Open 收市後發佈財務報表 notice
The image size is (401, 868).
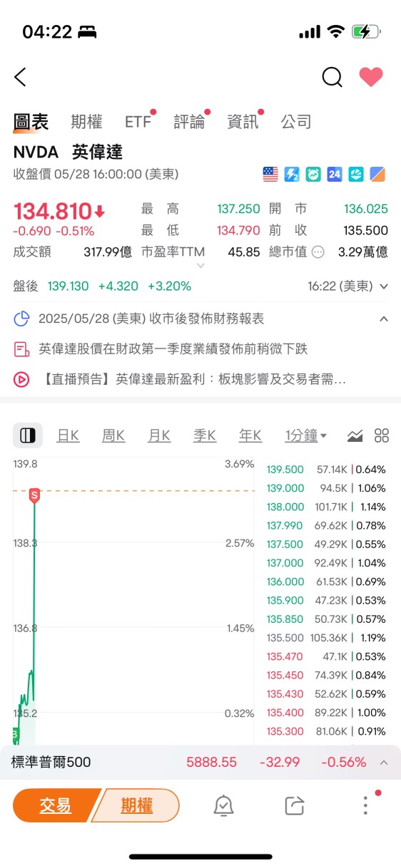[x=151, y=319]
